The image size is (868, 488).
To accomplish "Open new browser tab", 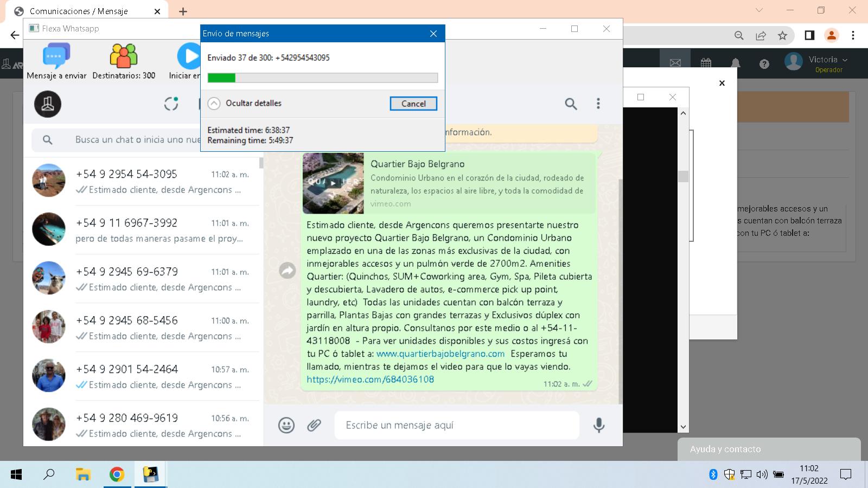I will pos(183,11).
